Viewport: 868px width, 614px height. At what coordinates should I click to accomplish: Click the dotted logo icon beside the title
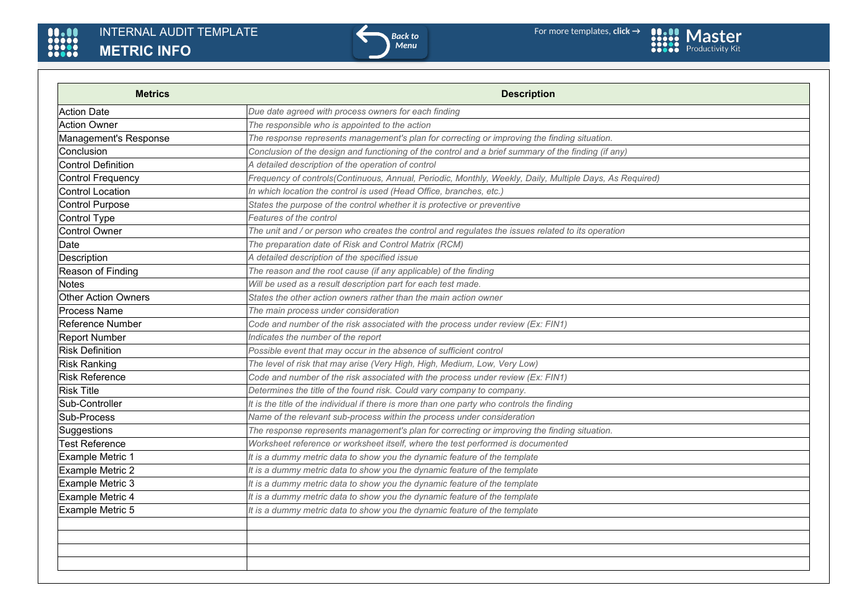click(x=63, y=42)
